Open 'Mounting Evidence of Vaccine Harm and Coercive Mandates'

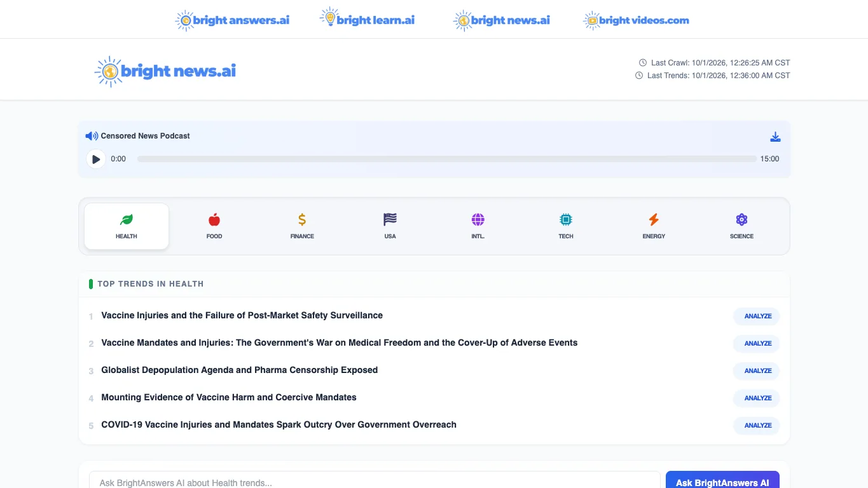click(x=229, y=397)
